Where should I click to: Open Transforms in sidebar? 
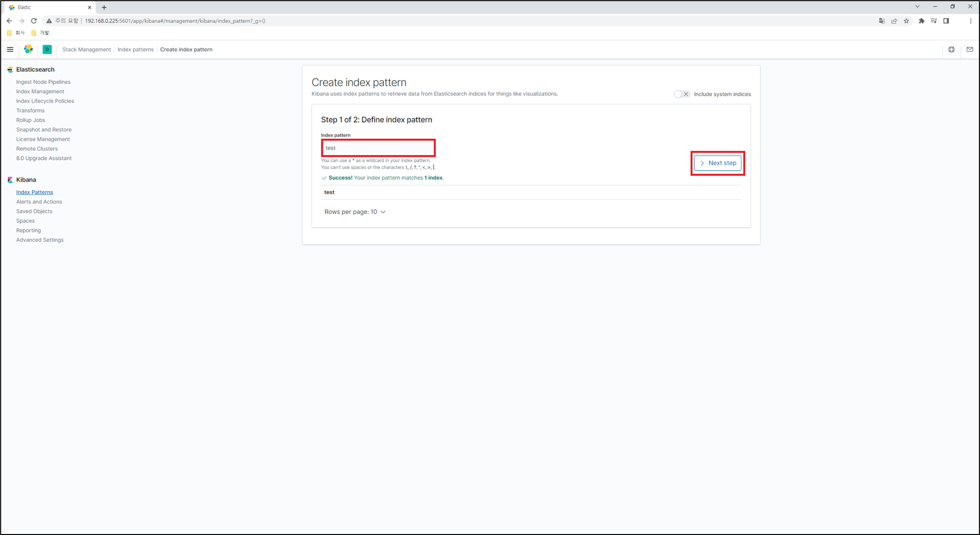tap(30, 110)
